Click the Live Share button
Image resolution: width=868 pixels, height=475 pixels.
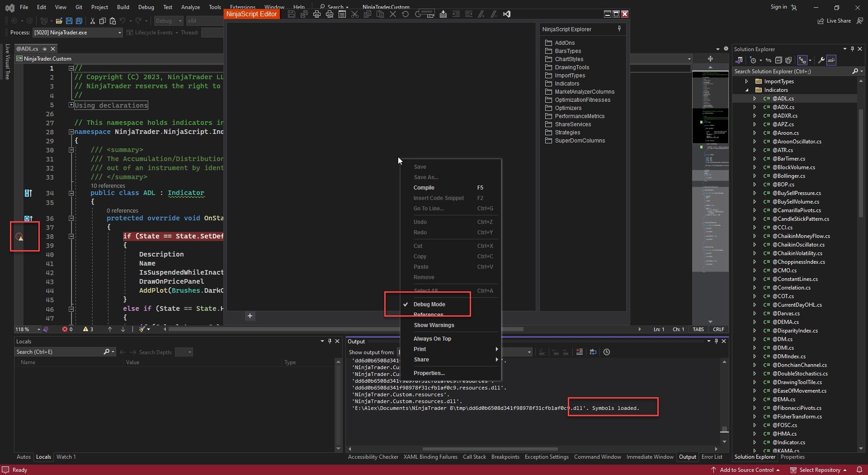[834, 21]
